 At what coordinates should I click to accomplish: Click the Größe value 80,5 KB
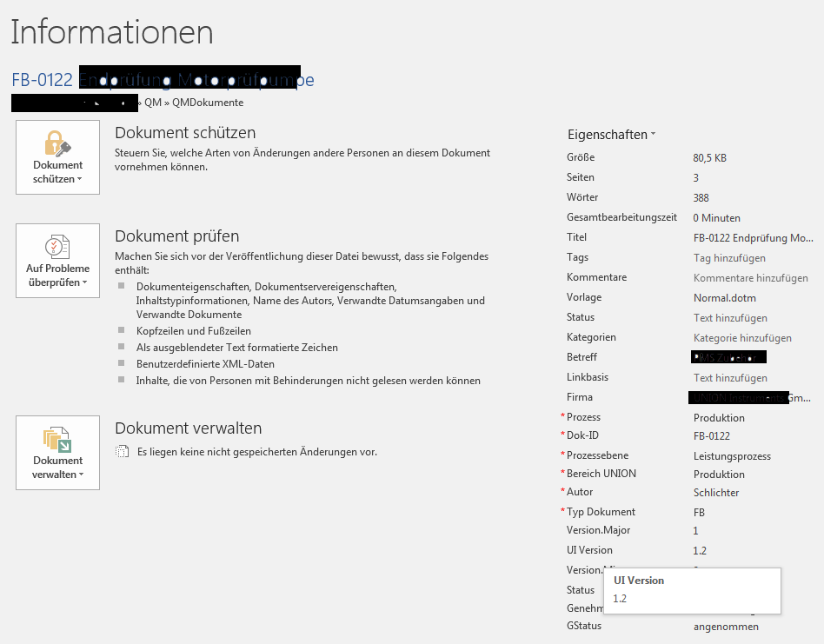709,158
